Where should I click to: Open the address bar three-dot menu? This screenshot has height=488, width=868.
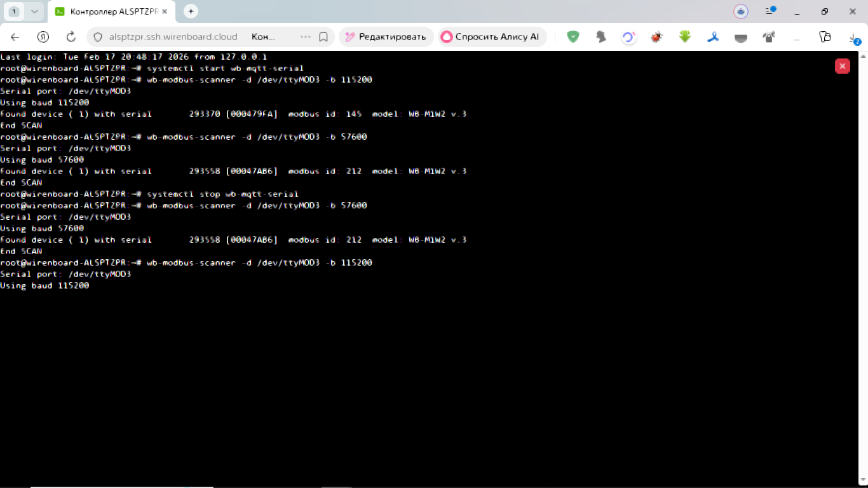pos(305,37)
